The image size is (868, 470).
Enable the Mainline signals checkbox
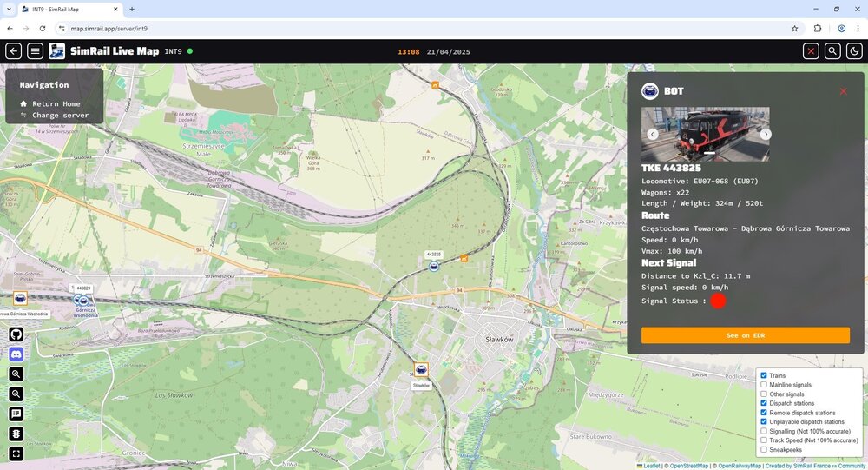764,385
